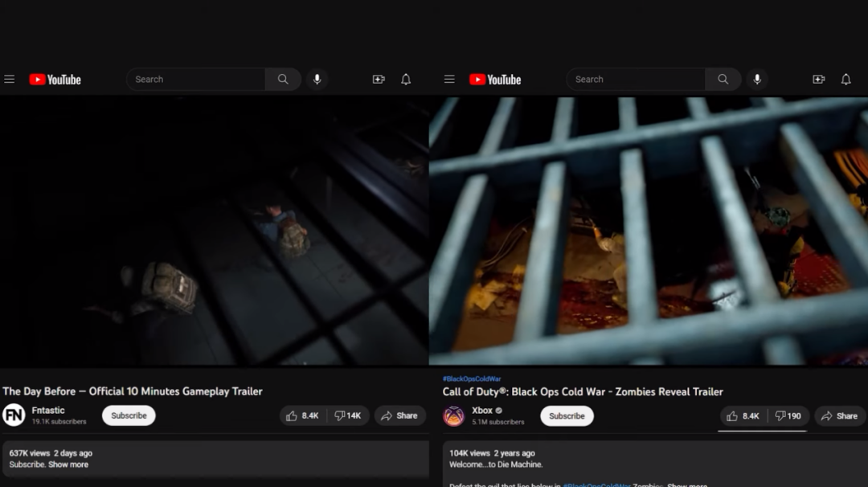Viewport: 868px width, 487px height.
Task: Click '637K views 2 days ago' text
Action: point(51,453)
